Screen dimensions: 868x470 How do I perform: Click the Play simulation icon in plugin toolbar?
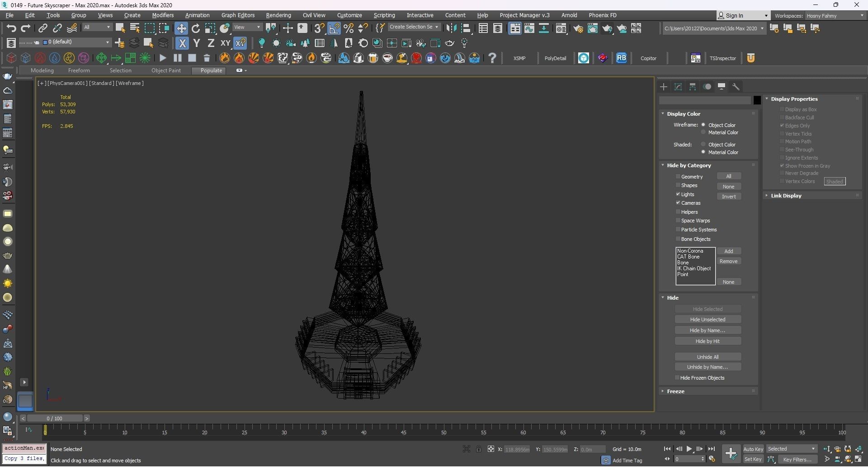[x=163, y=58]
